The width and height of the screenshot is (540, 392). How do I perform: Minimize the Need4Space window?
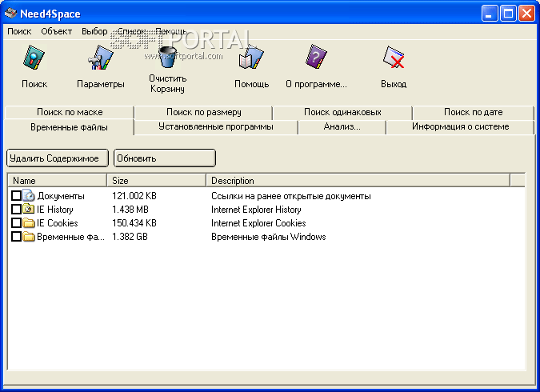coord(490,14)
